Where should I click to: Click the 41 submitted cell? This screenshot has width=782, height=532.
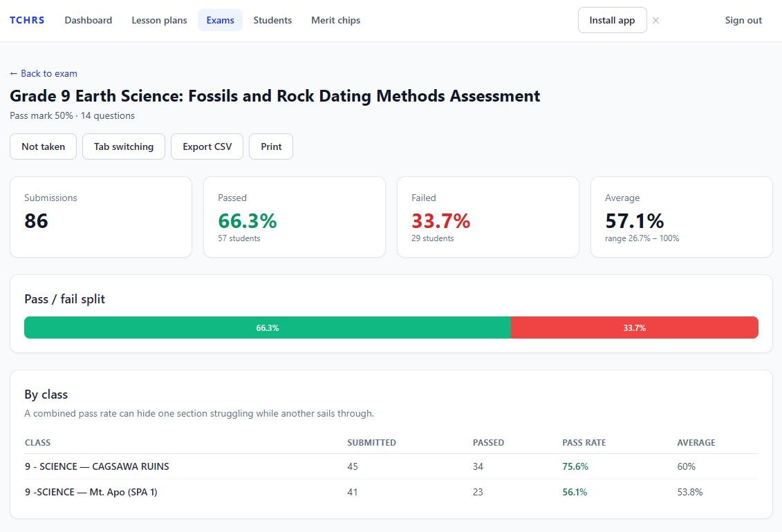(353, 492)
